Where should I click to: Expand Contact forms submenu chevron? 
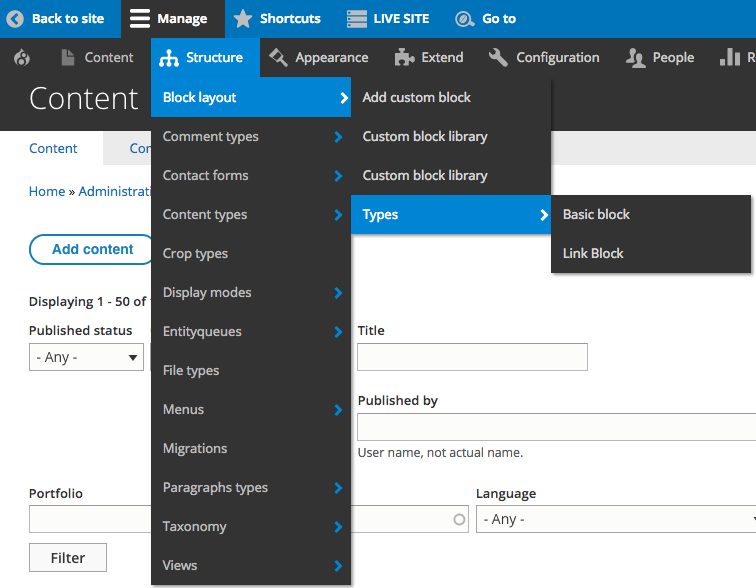338,176
